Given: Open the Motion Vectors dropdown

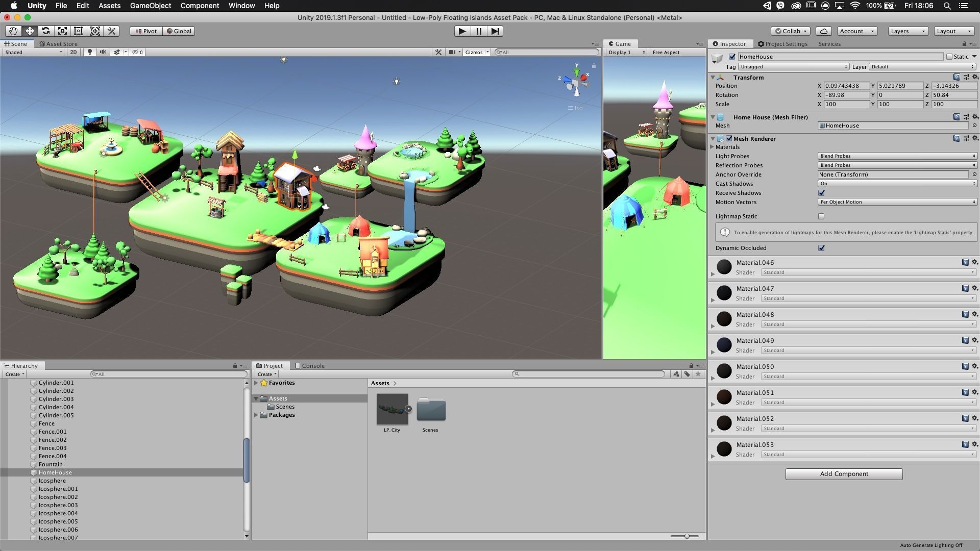Looking at the screenshot, I should pos(897,202).
